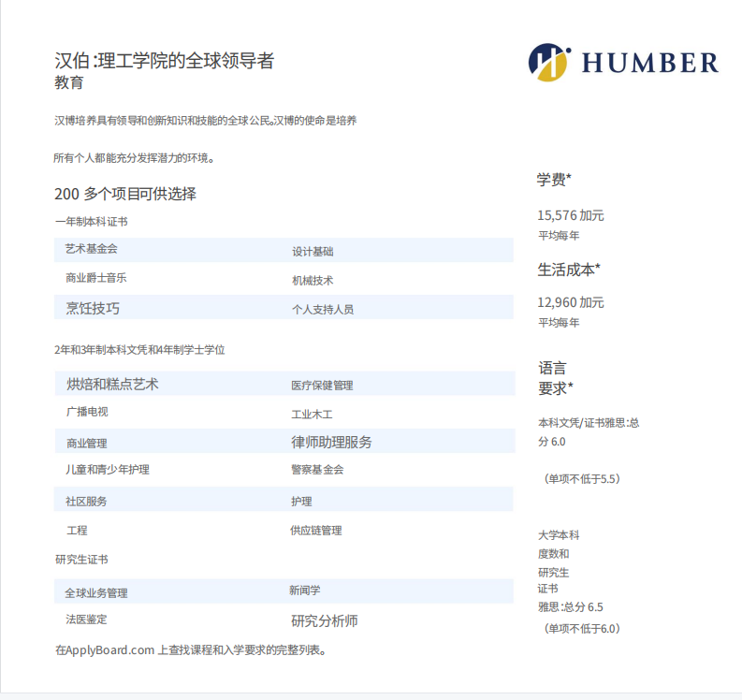Select 研究分析师 program
Viewport: 742px width, 700px height.
[324, 620]
